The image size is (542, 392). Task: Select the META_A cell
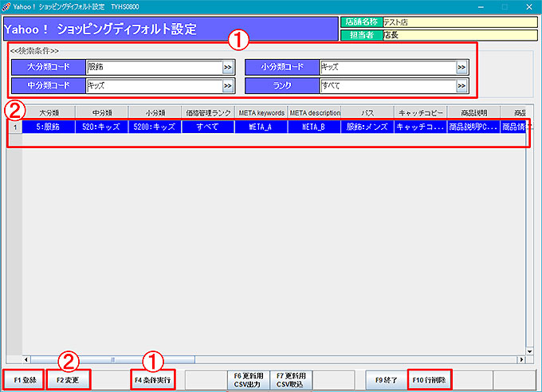pyautogui.click(x=261, y=127)
